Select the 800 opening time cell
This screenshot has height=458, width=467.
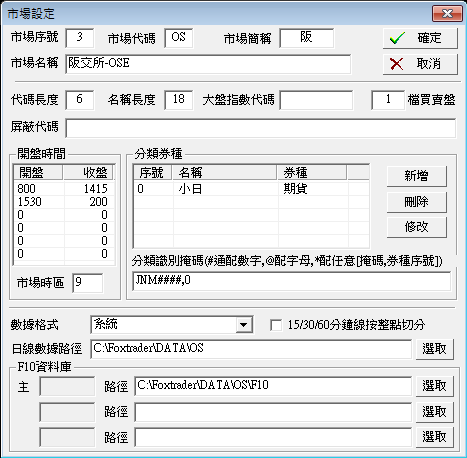tap(38, 189)
